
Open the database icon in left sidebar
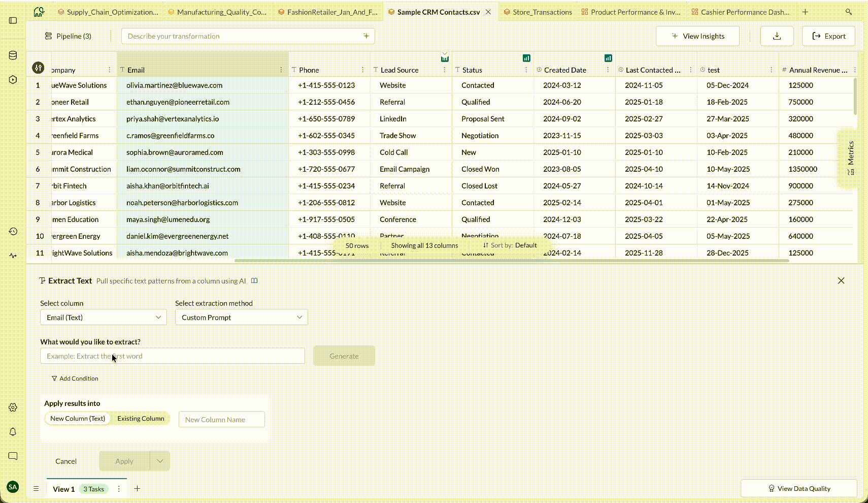(13, 55)
